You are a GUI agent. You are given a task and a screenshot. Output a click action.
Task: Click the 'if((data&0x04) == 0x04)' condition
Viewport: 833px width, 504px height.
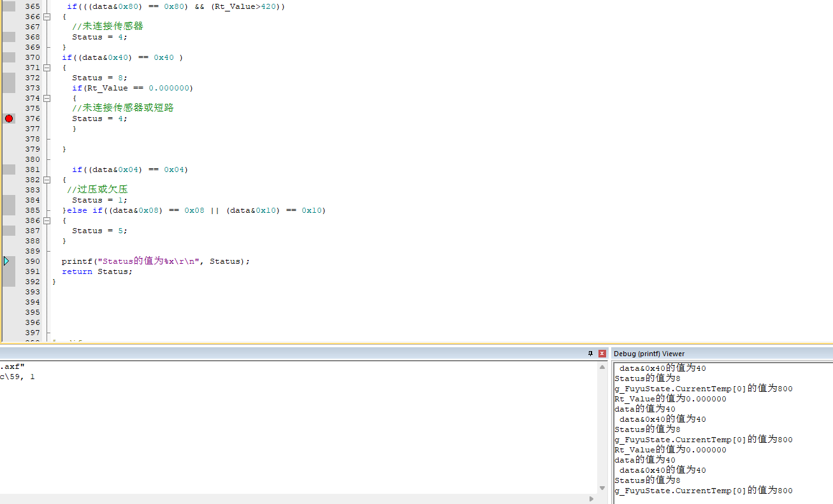coord(130,169)
